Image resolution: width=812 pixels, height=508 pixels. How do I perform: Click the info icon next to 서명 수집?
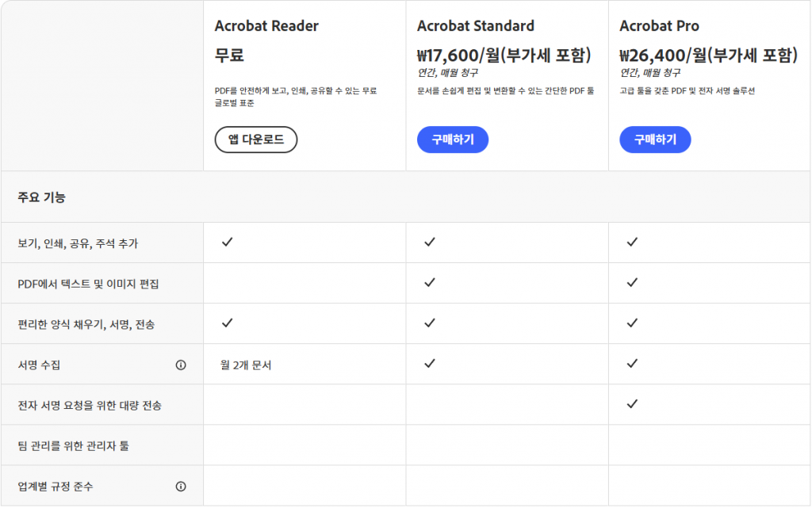tap(181, 364)
